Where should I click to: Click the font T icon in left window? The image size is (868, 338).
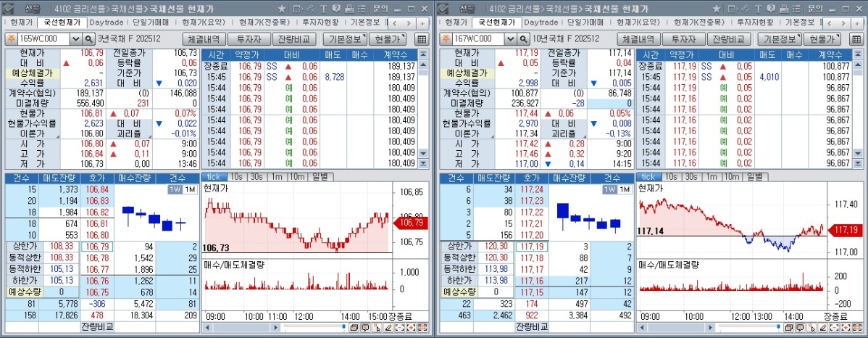[324, 9]
